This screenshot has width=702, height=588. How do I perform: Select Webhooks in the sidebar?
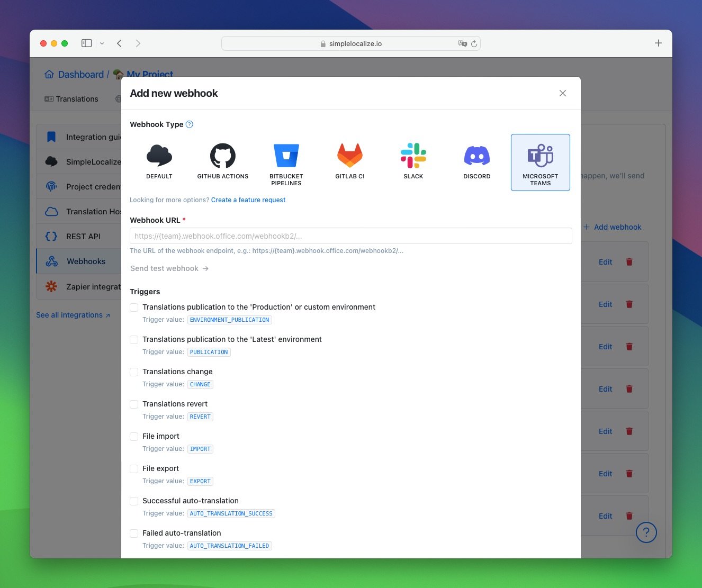coord(79,261)
